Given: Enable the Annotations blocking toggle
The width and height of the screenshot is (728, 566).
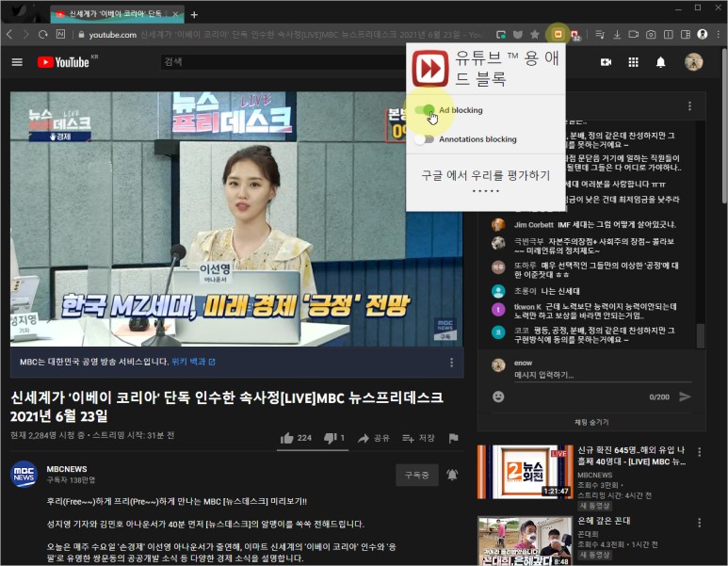Looking at the screenshot, I should click(x=425, y=139).
